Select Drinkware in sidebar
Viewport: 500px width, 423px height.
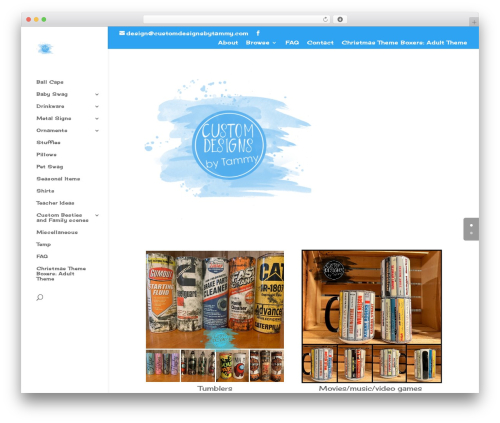(x=50, y=106)
